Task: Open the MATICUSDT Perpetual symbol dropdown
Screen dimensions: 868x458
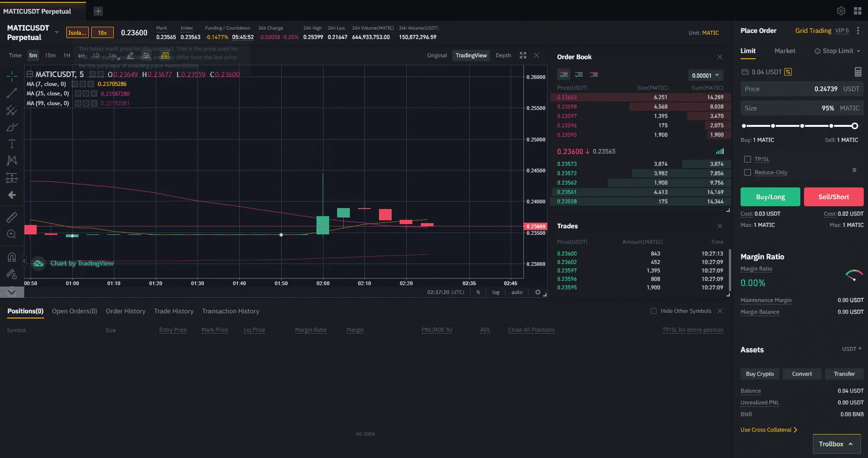Action: (x=57, y=32)
